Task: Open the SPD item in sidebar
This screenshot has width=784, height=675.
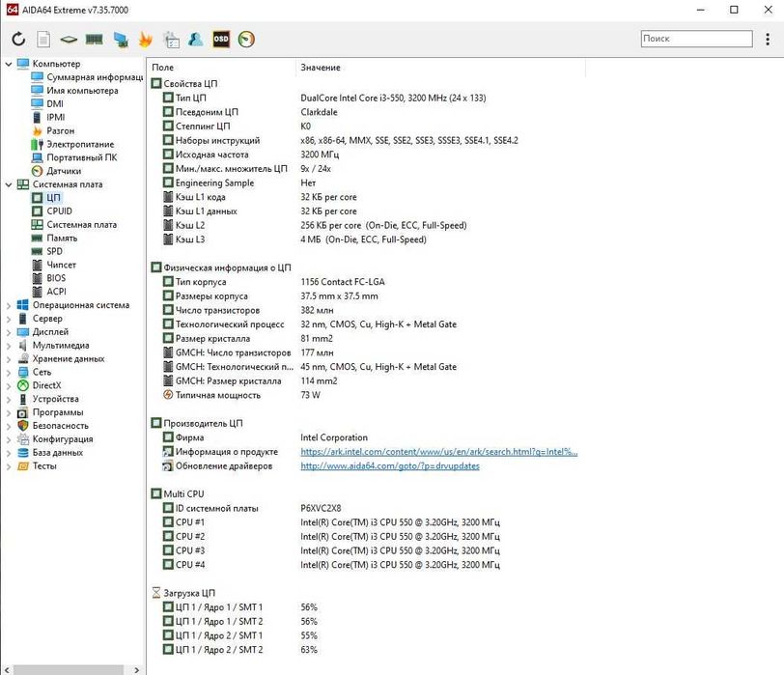Action: (54, 251)
